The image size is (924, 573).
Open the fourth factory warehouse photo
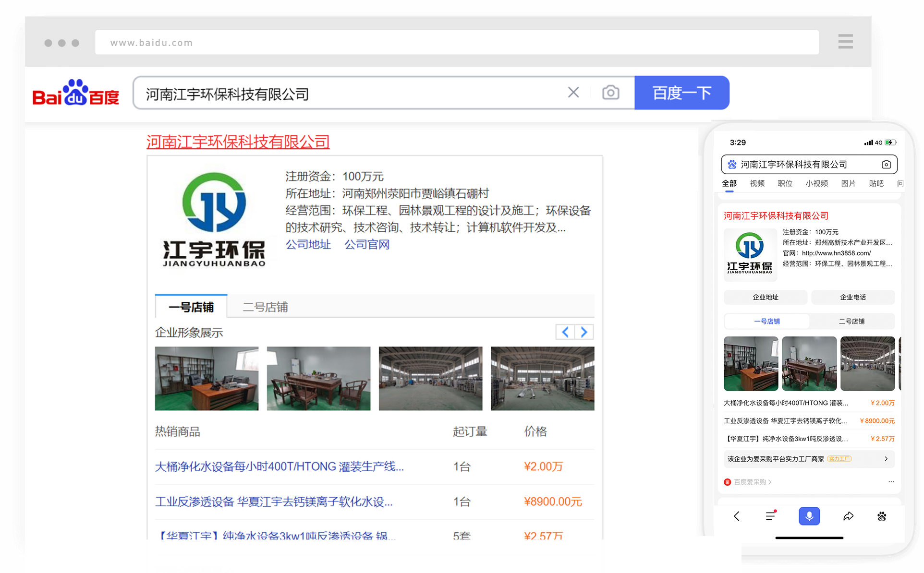(542, 379)
